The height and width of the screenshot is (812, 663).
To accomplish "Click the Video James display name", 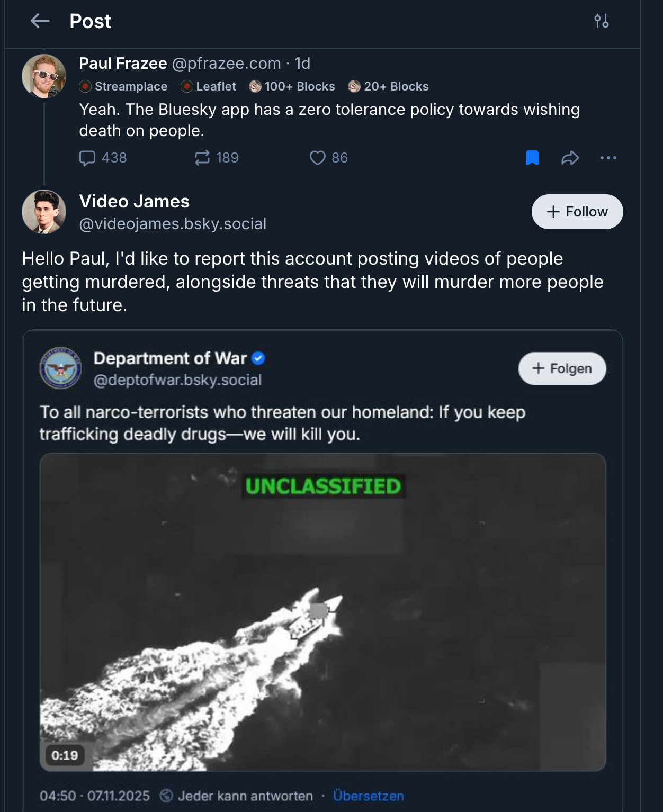I will point(134,202).
